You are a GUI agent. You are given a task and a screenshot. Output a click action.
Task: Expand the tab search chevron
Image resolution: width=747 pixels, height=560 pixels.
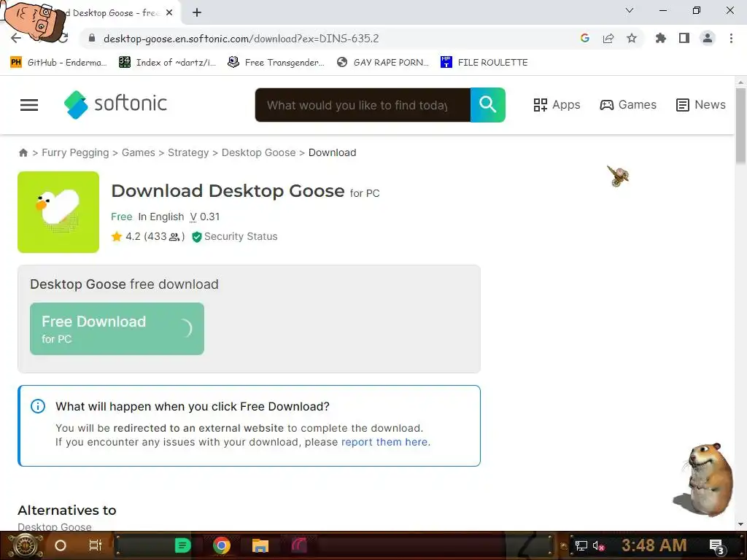(x=630, y=10)
